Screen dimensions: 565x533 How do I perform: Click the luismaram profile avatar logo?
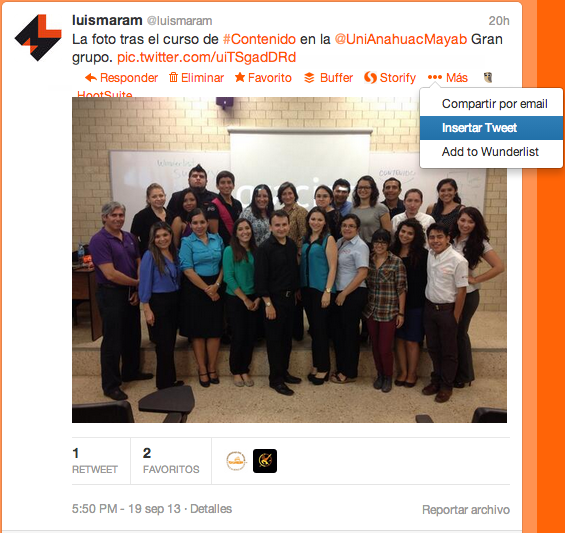point(38,37)
